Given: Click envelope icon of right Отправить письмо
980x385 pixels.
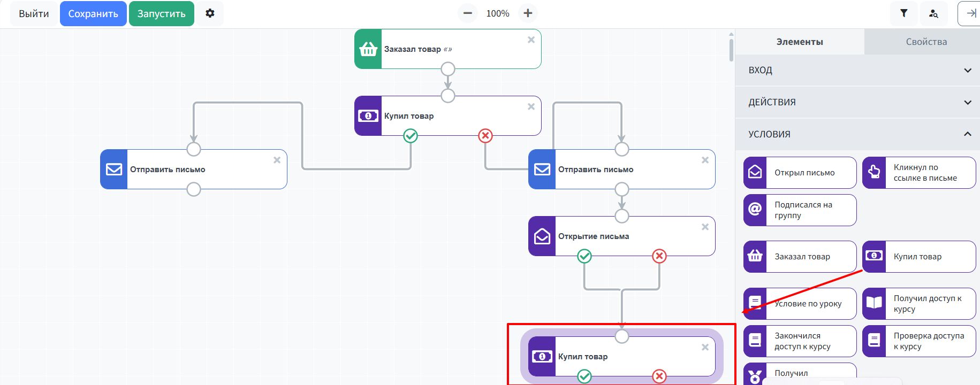Looking at the screenshot, I should (x=542, y=170).
